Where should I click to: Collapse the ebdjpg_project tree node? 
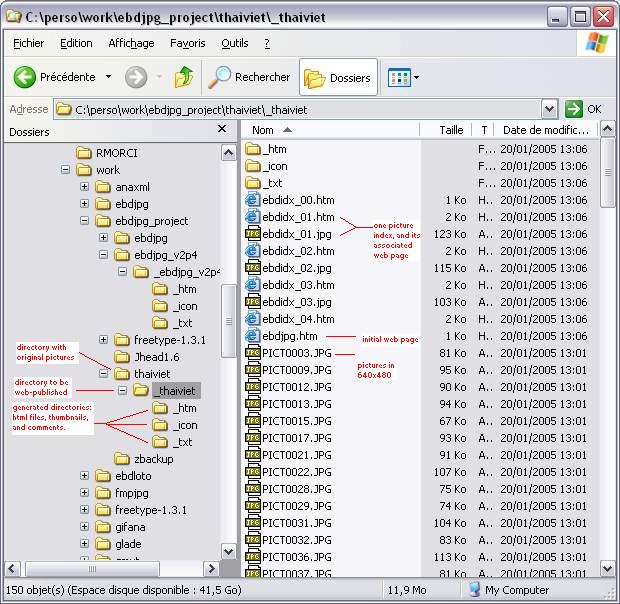point(84,221)
